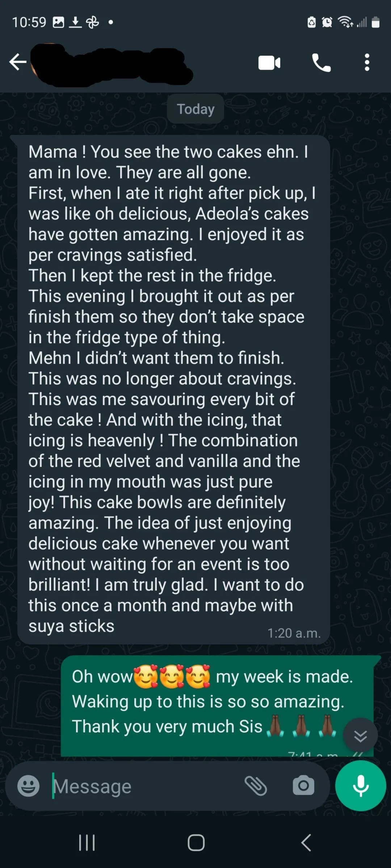Viewport: 391px width, 868px height.
Task: Tap the download notification icon in status bar
Action: point(75,22)
